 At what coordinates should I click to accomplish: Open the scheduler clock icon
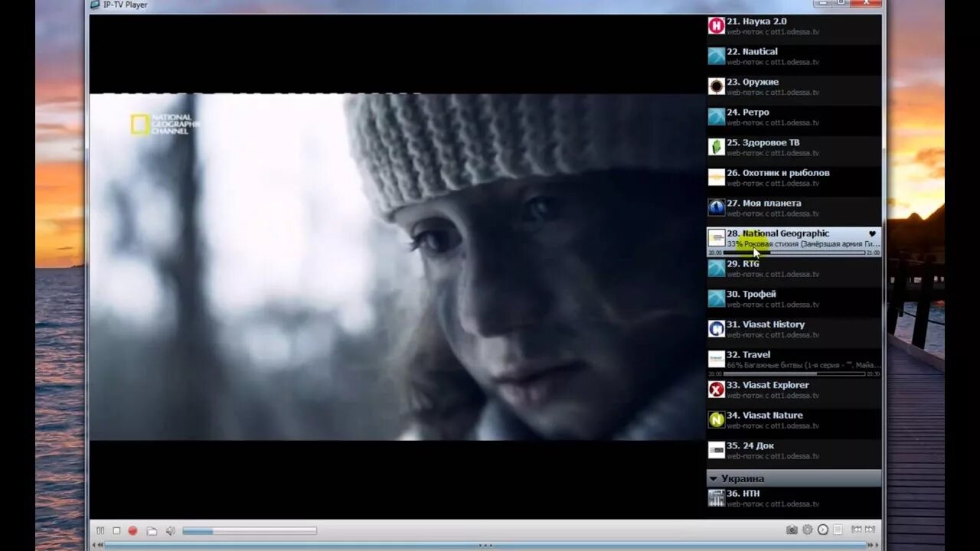click(x=822, y=530)
